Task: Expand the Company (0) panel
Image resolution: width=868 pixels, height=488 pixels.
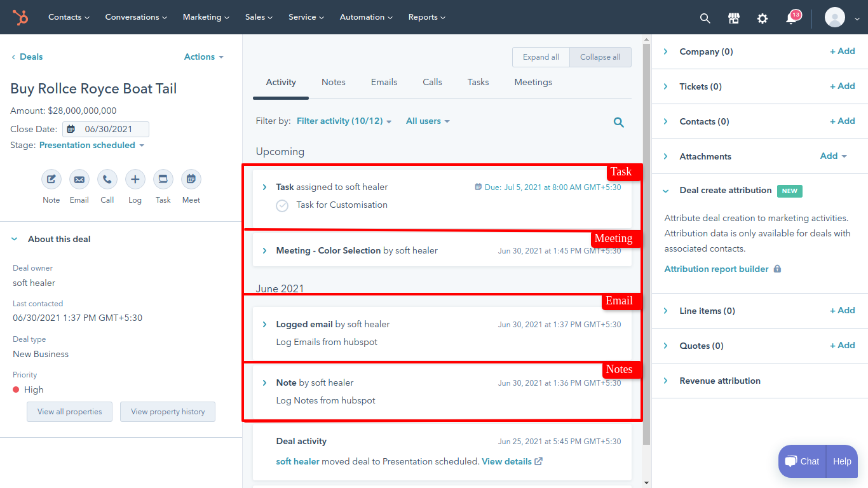Action: 665,51
